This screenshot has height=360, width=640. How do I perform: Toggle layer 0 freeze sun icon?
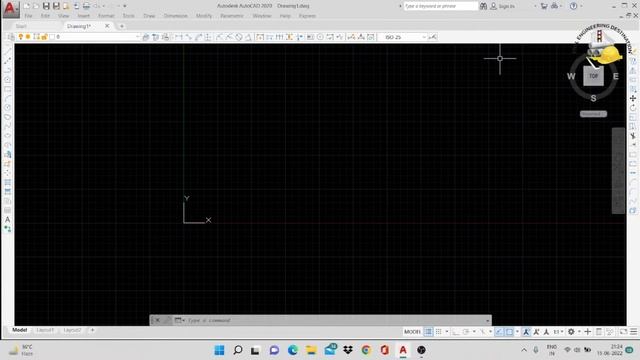(x=28, y=37)
